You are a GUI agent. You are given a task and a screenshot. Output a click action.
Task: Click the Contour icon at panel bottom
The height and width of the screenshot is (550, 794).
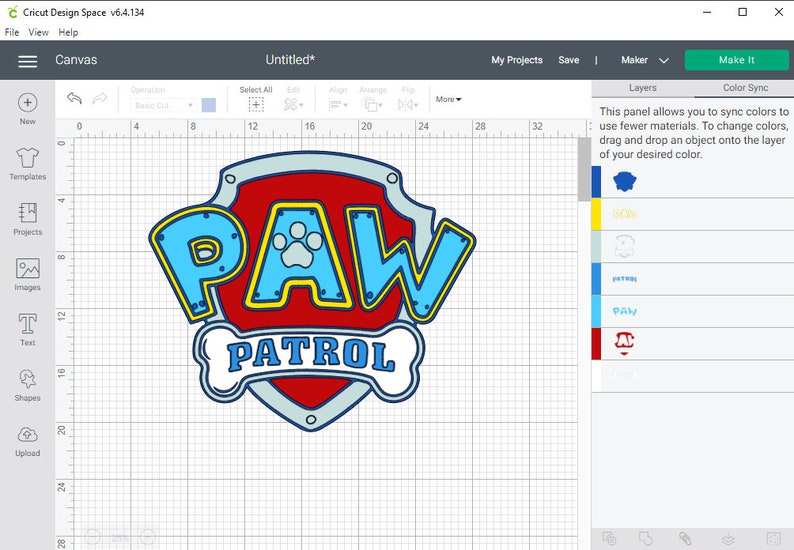[774, 538]
